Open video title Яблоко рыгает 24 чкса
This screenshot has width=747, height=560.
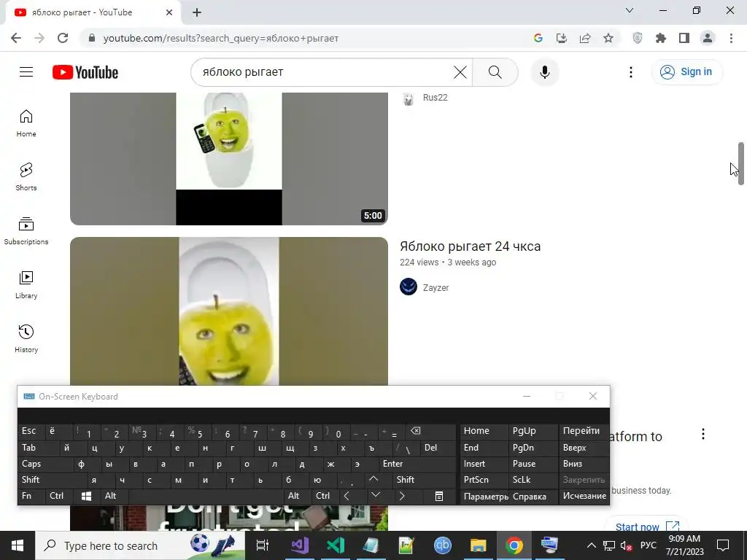pos(471,246)
